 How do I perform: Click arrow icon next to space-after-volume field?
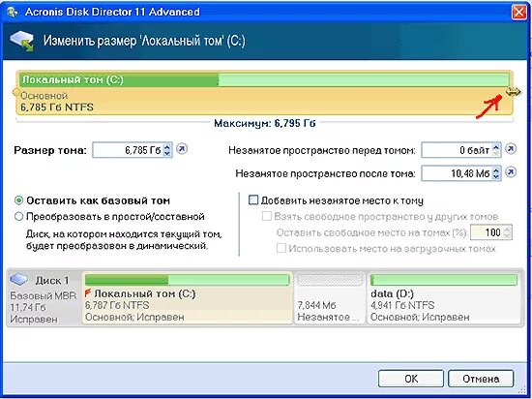[511, 172]
